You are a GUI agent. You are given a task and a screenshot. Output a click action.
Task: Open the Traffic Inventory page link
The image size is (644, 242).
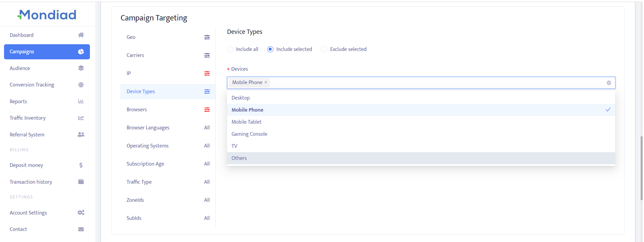28,118
